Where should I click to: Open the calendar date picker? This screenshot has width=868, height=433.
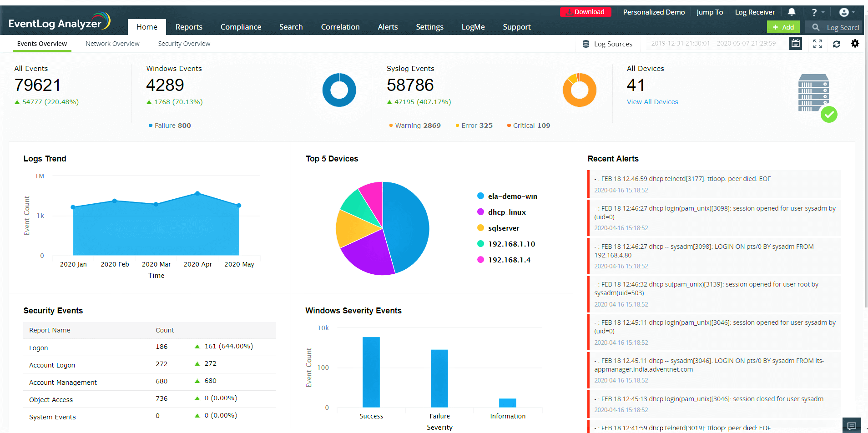[795, 43]
